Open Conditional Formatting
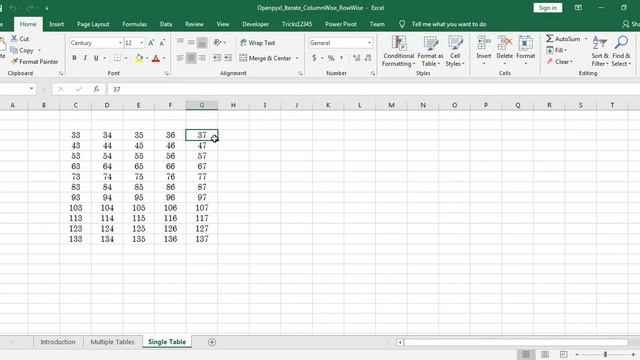 click(398, 51)
